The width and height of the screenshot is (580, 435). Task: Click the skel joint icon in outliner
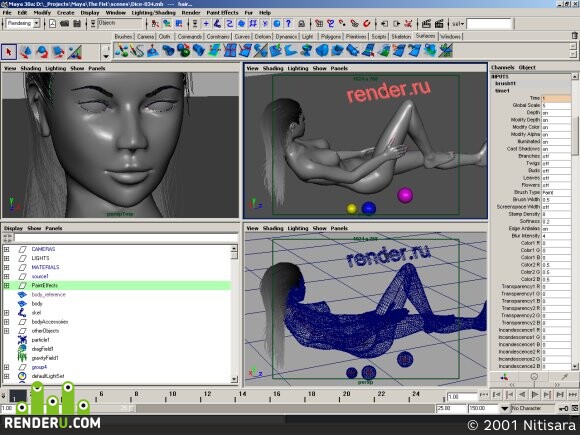(22, 313)
